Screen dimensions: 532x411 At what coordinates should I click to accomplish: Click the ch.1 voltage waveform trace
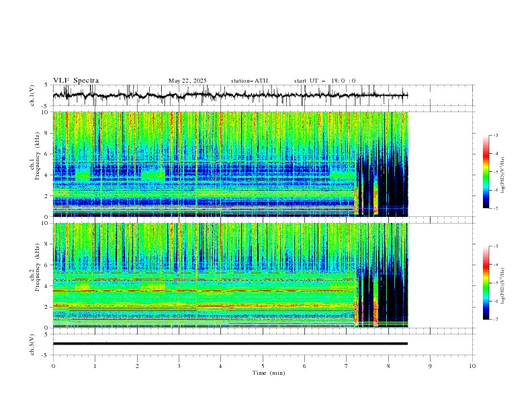(x=230, y=95)
